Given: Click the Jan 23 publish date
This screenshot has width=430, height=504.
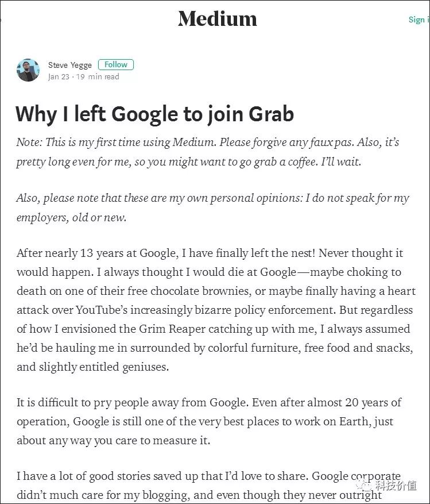Looking at the screenshot, I should [59, 77].
